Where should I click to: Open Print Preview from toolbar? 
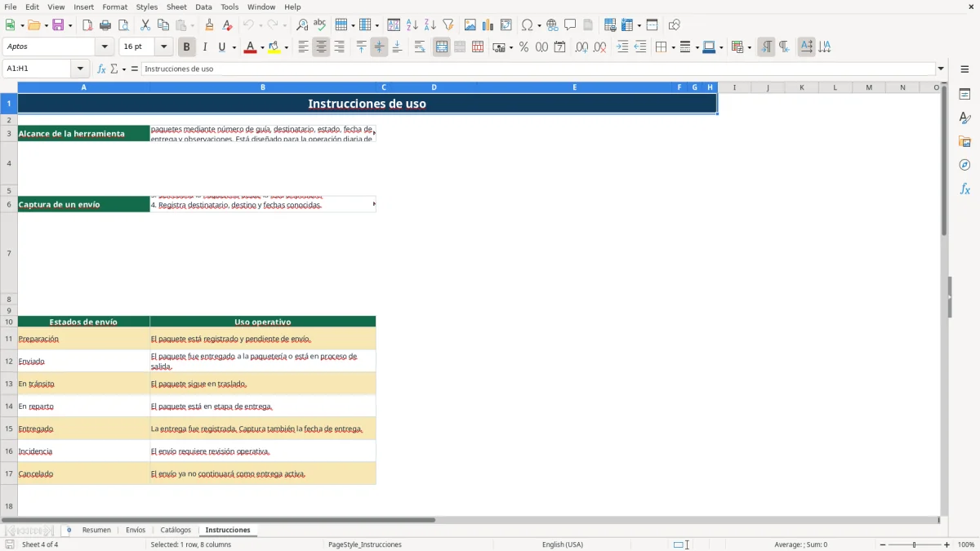(123, 25)
